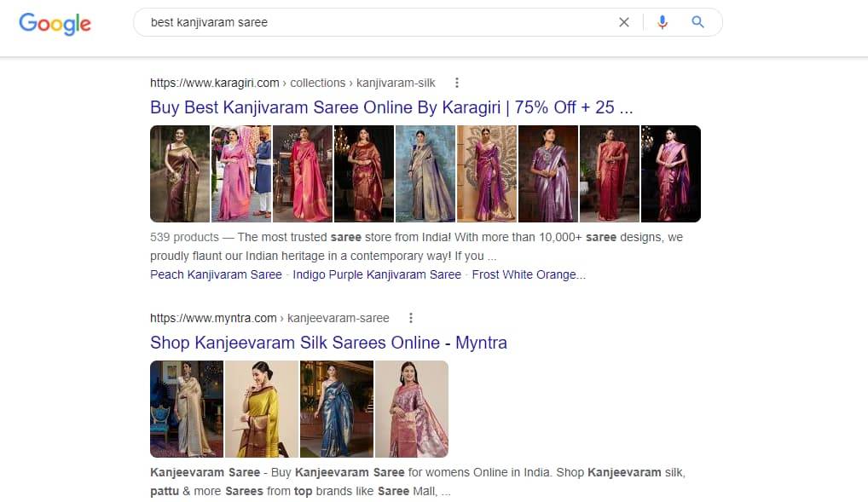Screen dimensions: 868x502
Task: Click the Google logo
Action: coord(55,23)
